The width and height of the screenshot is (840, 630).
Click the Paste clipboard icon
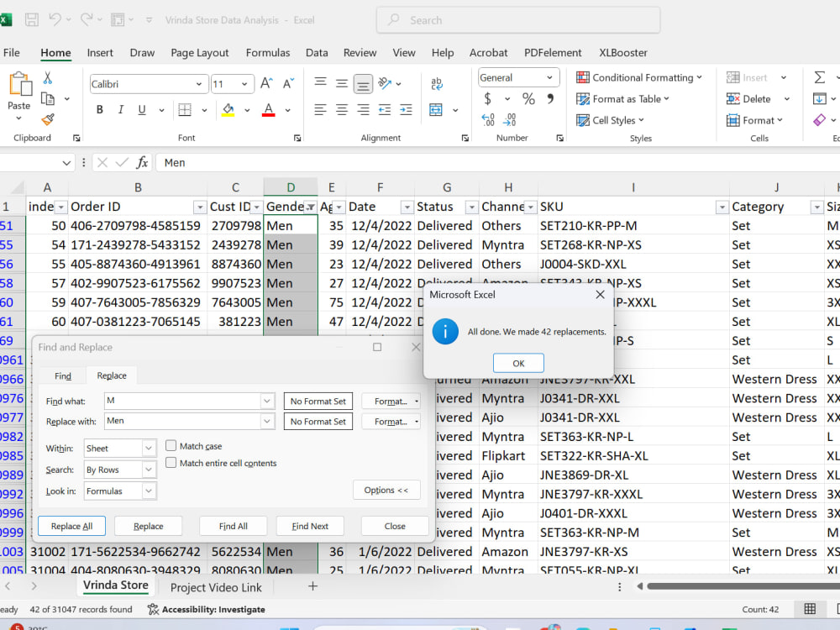coord(20,85)
